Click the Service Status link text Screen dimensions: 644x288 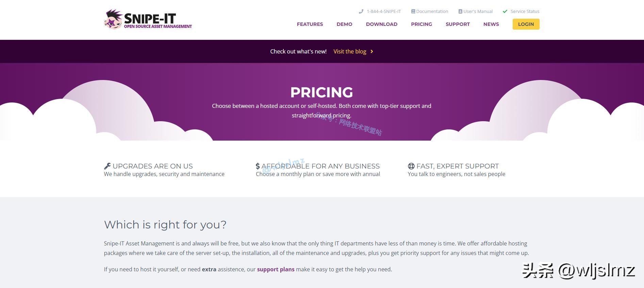[x=525, y=12]
